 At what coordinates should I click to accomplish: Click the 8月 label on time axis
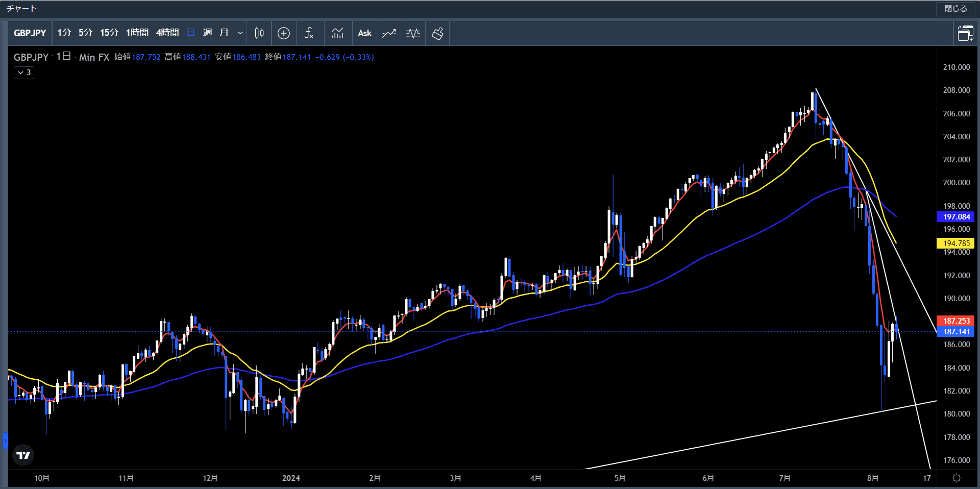(x=873, y=478)
